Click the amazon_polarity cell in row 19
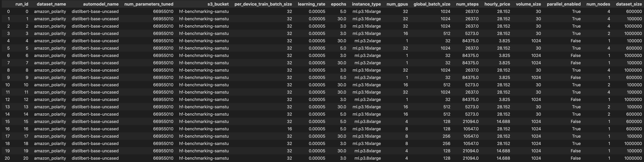 [x=50, y=151]
